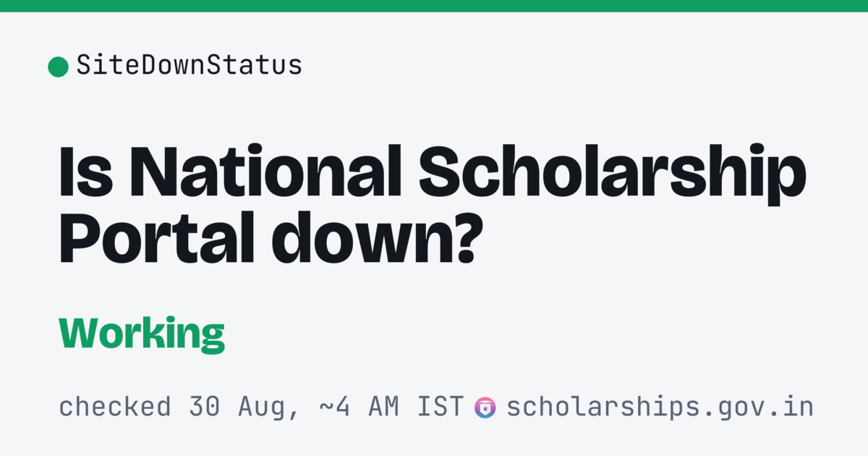This screenshot has width=868, height=456.
Task: Select the date number 30
Action: 205,408
